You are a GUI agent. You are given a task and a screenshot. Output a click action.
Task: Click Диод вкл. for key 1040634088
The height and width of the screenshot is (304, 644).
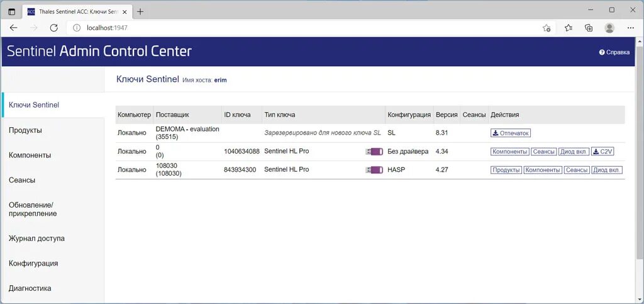(x=574, y=152)
